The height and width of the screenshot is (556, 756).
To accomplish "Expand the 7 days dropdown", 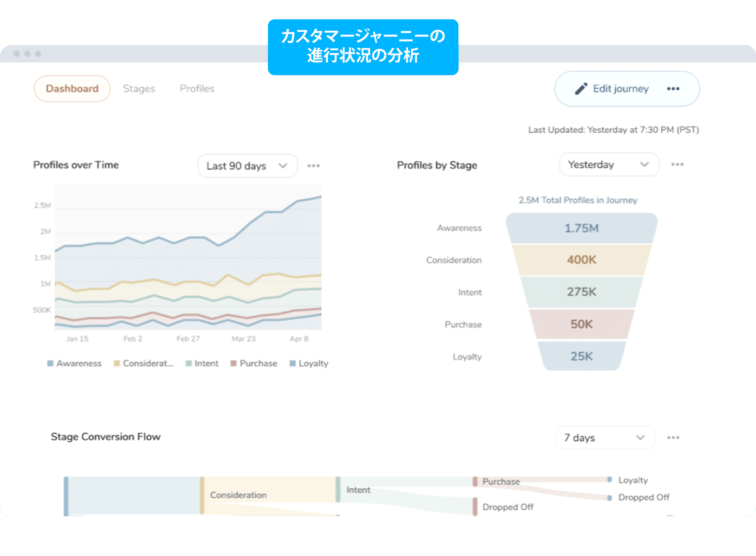I will coord(604,438).
